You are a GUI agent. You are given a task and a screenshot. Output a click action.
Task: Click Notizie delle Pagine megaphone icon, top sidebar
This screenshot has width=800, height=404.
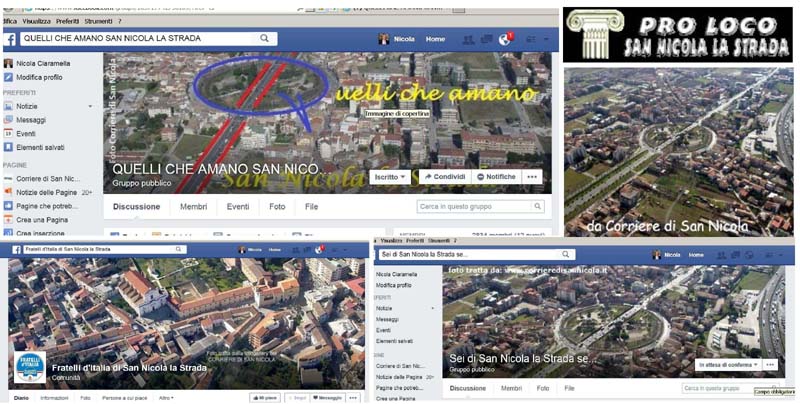8,192
